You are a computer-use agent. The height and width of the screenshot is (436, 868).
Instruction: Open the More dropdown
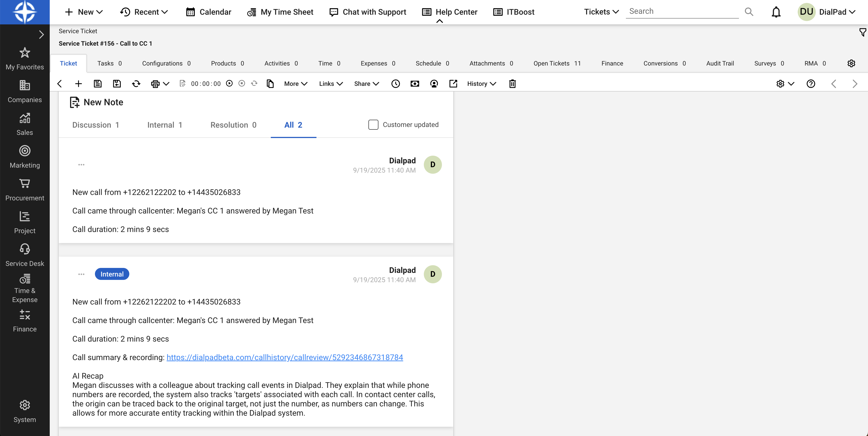coord(296,84)
